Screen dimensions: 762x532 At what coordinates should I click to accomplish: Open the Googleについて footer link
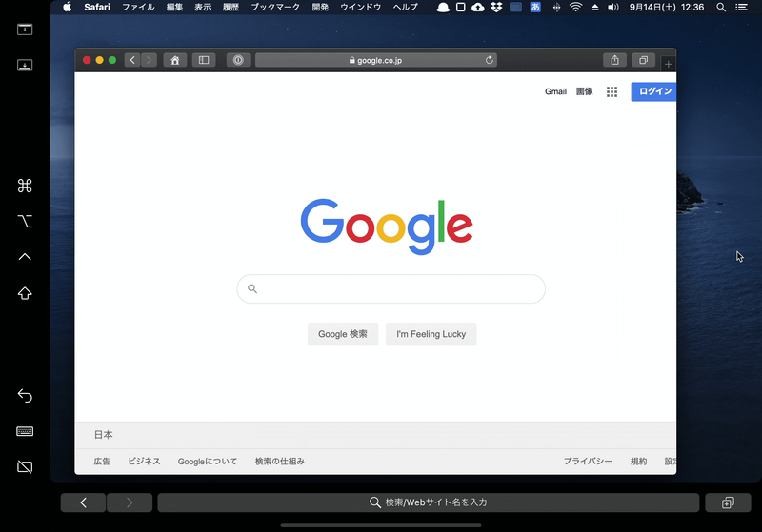pos(208,462)
